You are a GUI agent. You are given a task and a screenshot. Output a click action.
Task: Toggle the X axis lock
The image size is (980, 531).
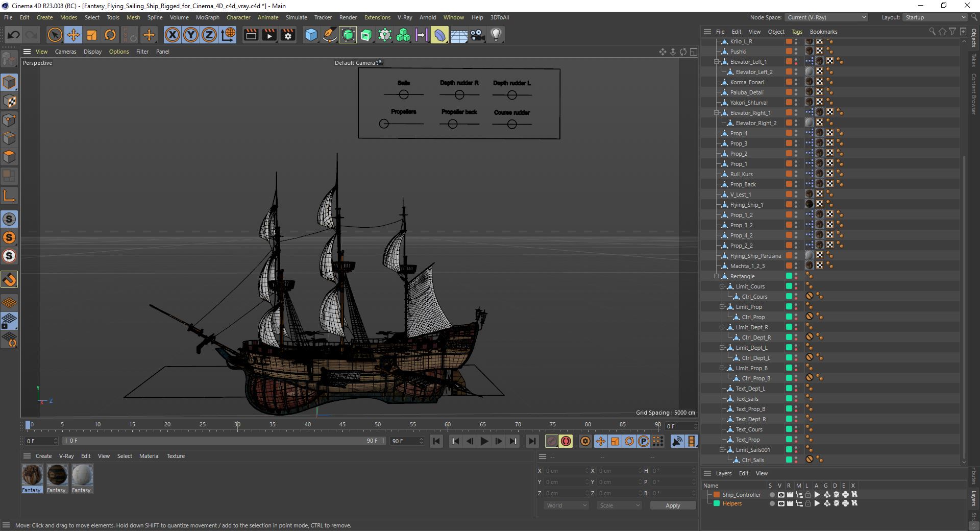173,35
